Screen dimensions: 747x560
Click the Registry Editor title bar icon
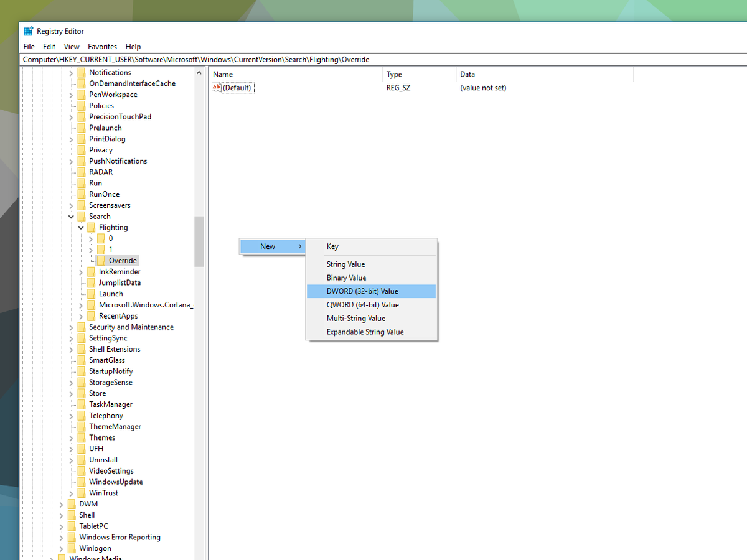coord(27,30)
